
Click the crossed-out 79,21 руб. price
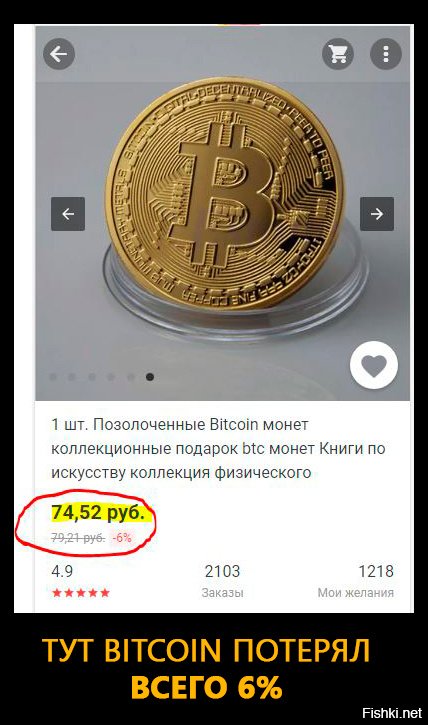[x=78, y=538]
